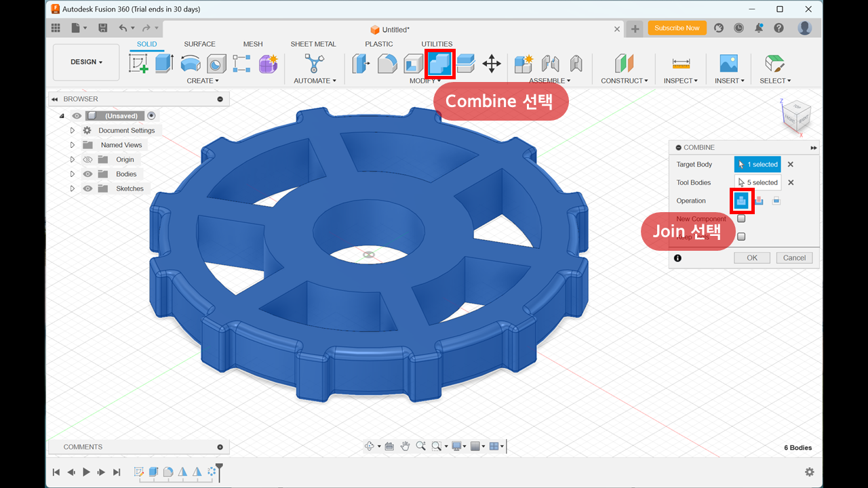Viewport: 868px width, 488px height.
Task: Activate the Unsaved component radio button
Action: coord(151,116)
